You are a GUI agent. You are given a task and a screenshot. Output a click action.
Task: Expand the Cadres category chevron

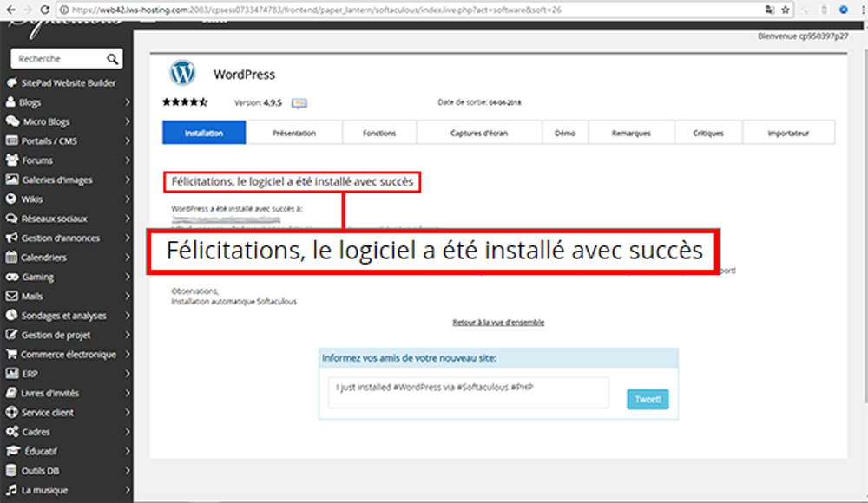click(x=128, y=432)
